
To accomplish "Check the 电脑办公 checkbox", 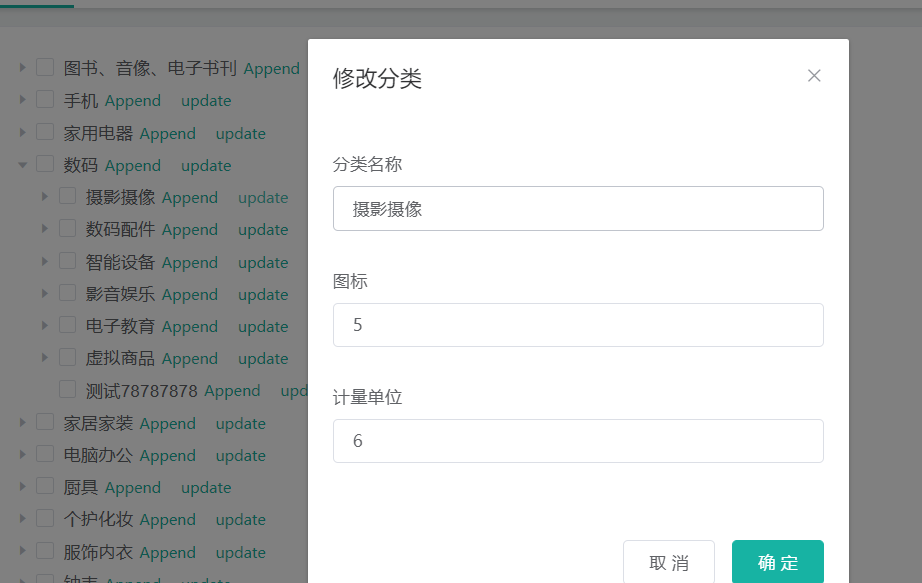I will click(x=45, y=454).
